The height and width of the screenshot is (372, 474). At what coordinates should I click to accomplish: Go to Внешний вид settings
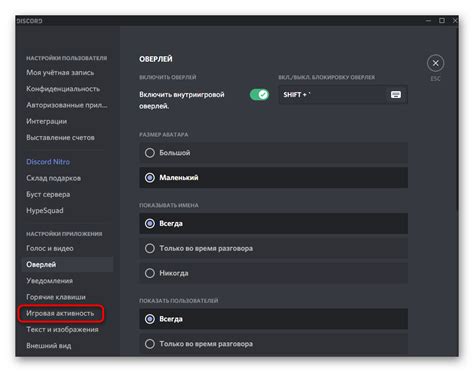tap(49, 346)
